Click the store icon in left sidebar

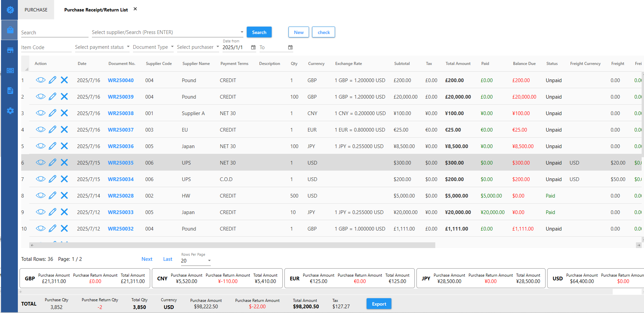10,50
